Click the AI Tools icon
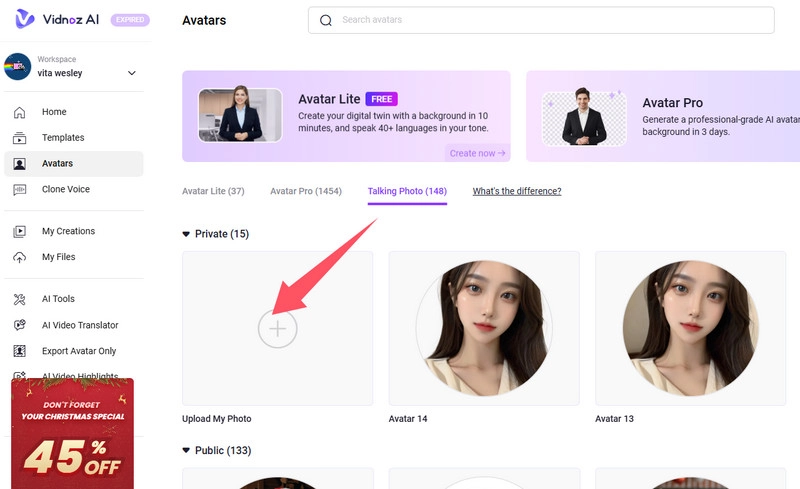The height and width of the screenshot is (489, 800). click(20, 299)
